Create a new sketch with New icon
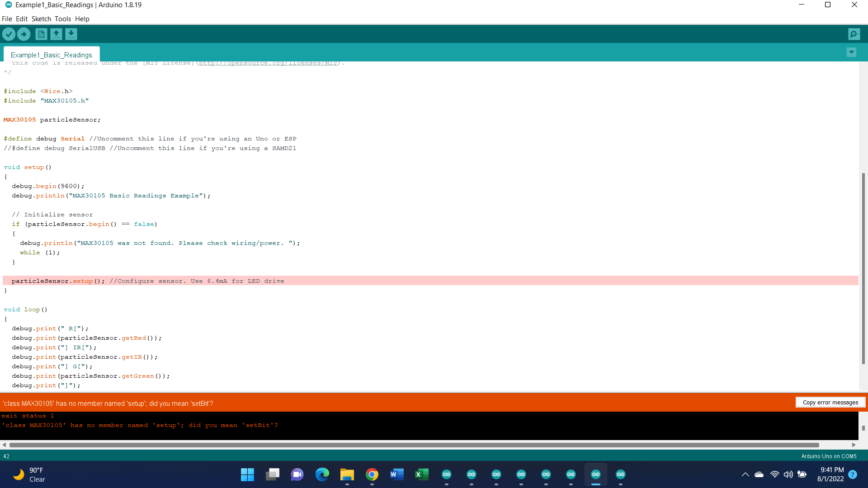Image resolution: width=868 pixels, height=488 pixels. 41,34
